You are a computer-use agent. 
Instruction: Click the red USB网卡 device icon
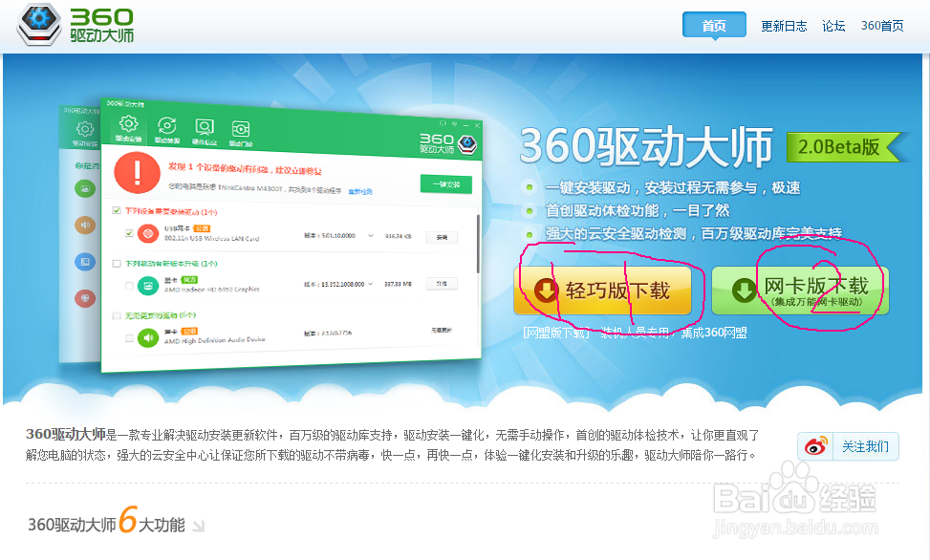[x=148, y=234]
